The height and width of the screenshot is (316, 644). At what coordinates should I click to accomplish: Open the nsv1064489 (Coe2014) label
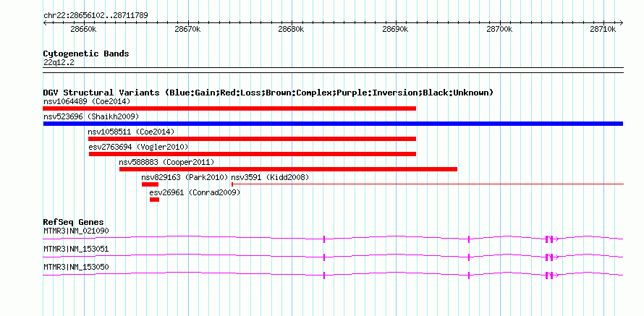pyautogui.click(x=87, y=101)
